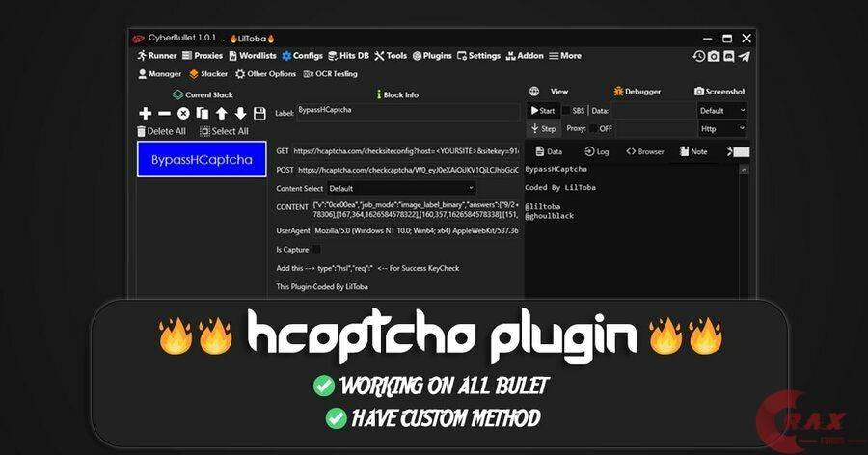Add a new block with plus icon
The height and width of the screenshot is (455, 868).
[x=145, y=114]
